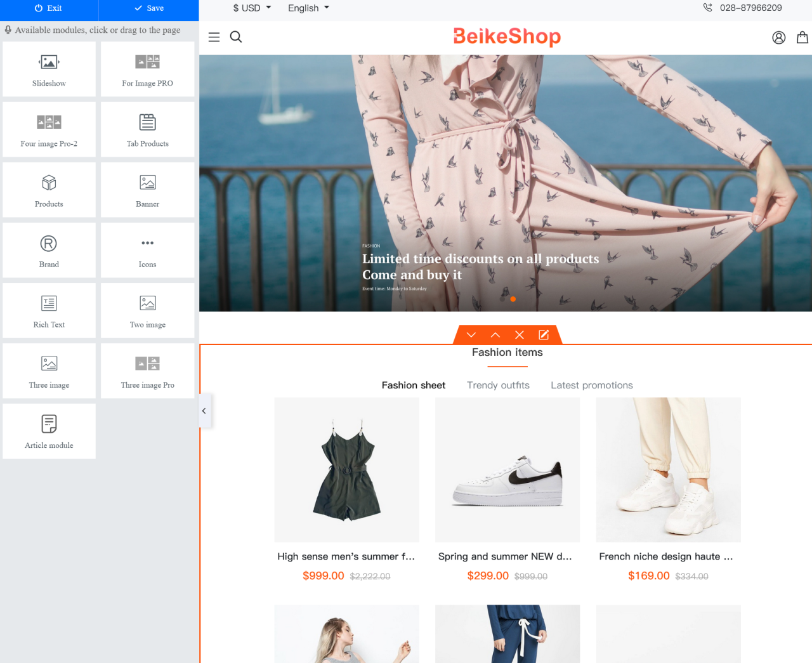The image size is (812, 663).
Task: Open the shopping bag cart icon
Action: (x=802, y=37)
